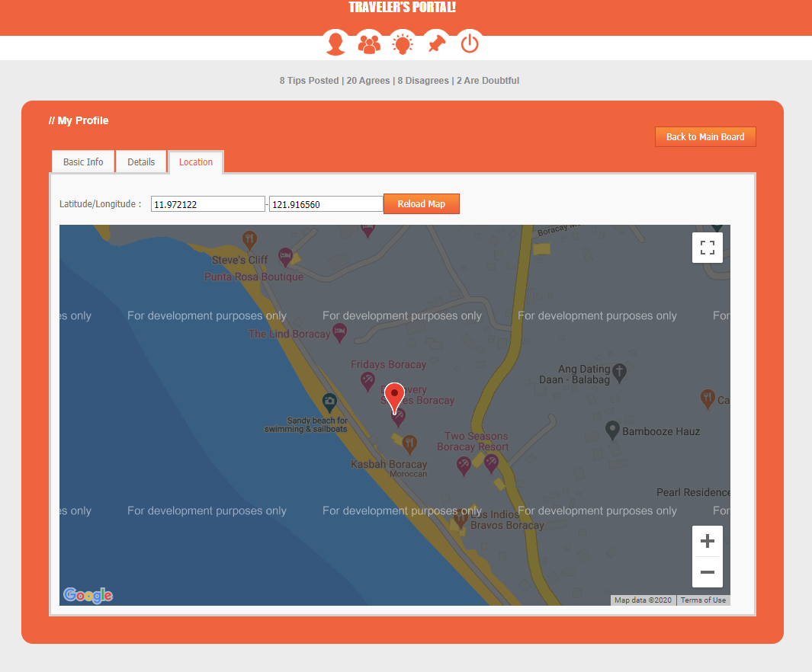
Task: Click Steve's Cliff restaurant pin
Action: click(249, 240)
